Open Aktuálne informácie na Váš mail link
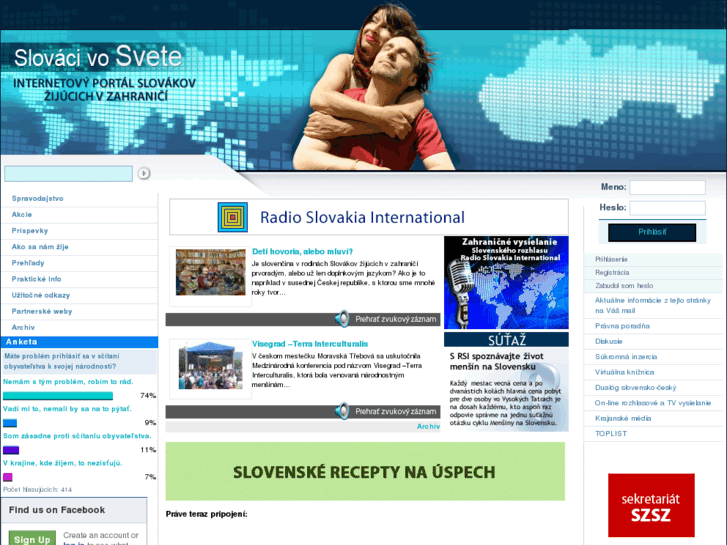 coord(653,306)
